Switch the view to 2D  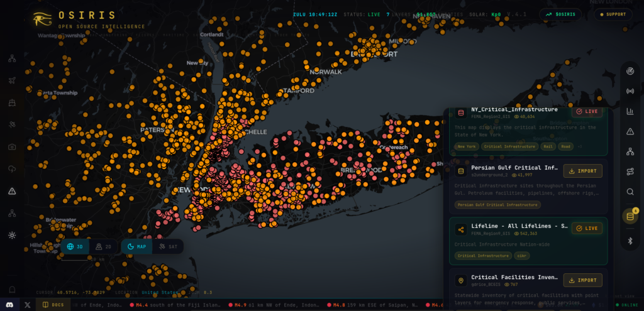pyautogui.click(x=103, y=246)
